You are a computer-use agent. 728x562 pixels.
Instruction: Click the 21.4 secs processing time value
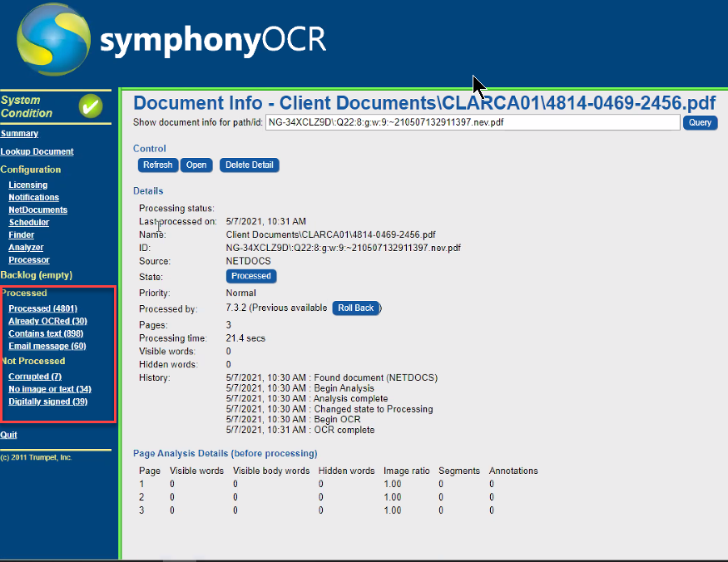[245, 338]
